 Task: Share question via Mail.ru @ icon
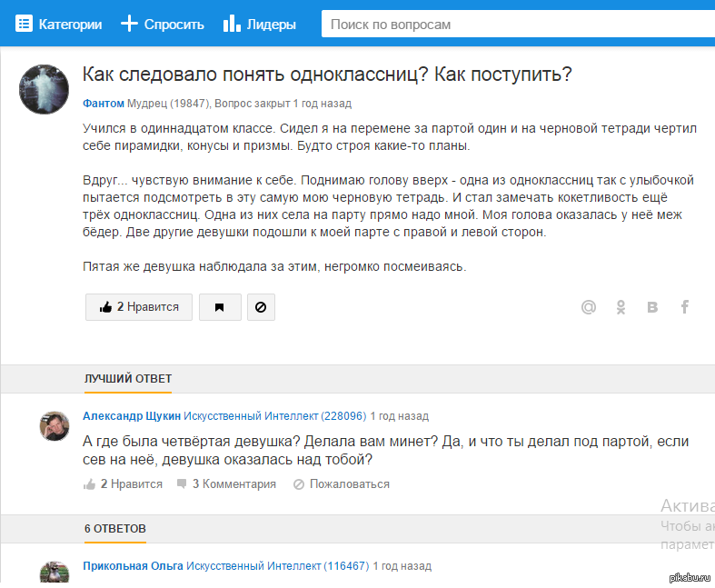(589, 307)
